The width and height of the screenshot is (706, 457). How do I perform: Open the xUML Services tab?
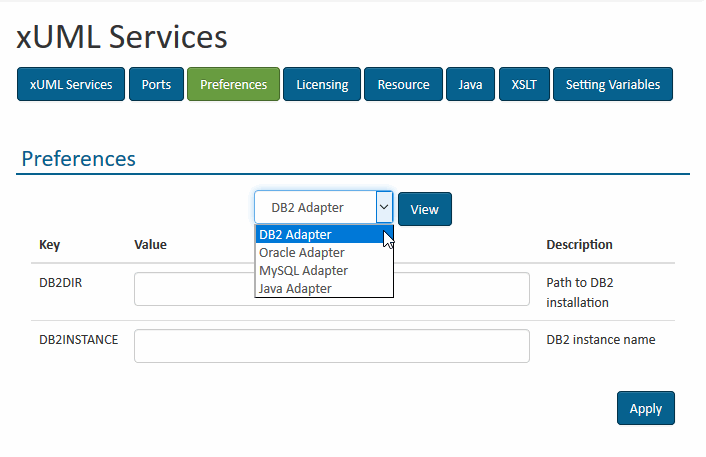(71, 85)
